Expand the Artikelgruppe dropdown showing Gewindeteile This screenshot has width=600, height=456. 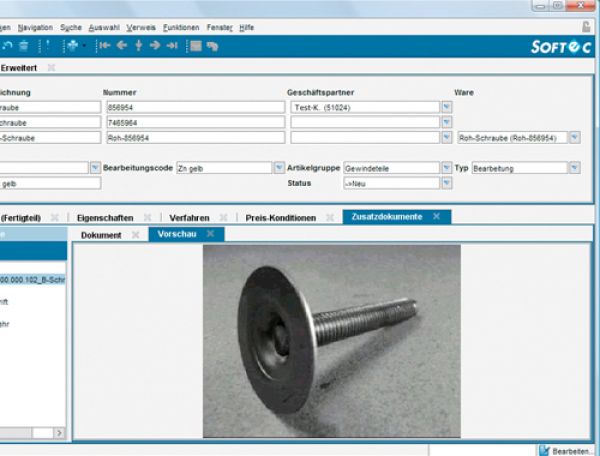click(446, 168)
